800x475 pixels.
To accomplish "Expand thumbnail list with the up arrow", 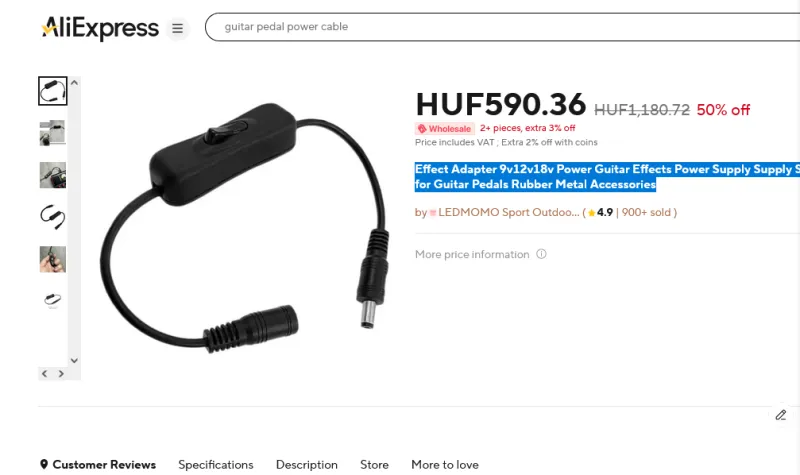I will tap(74, 82).
